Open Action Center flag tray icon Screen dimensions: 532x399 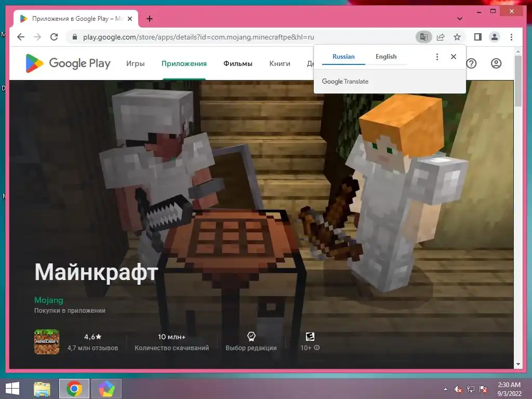coord(483,389)
